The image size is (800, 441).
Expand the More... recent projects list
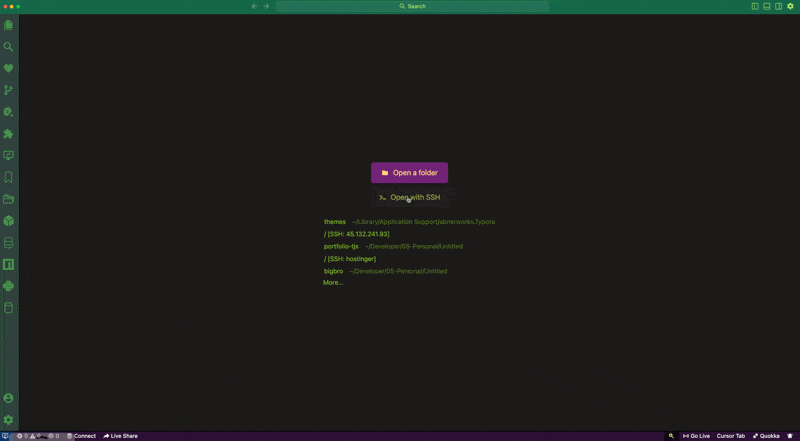[x=333, y=283]
